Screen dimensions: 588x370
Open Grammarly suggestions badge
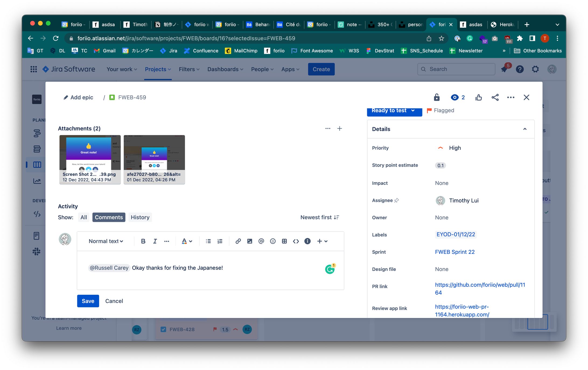coord(330,269)
